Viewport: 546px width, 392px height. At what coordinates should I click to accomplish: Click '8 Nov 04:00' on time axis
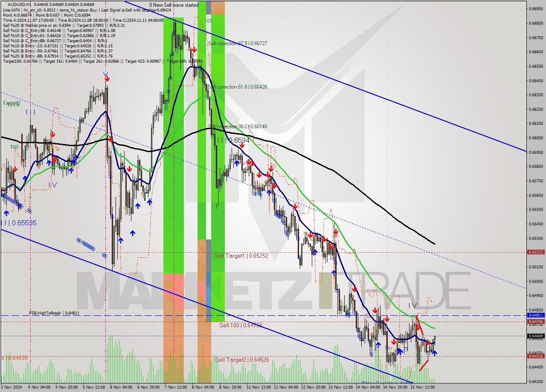(x=203, y=387)
